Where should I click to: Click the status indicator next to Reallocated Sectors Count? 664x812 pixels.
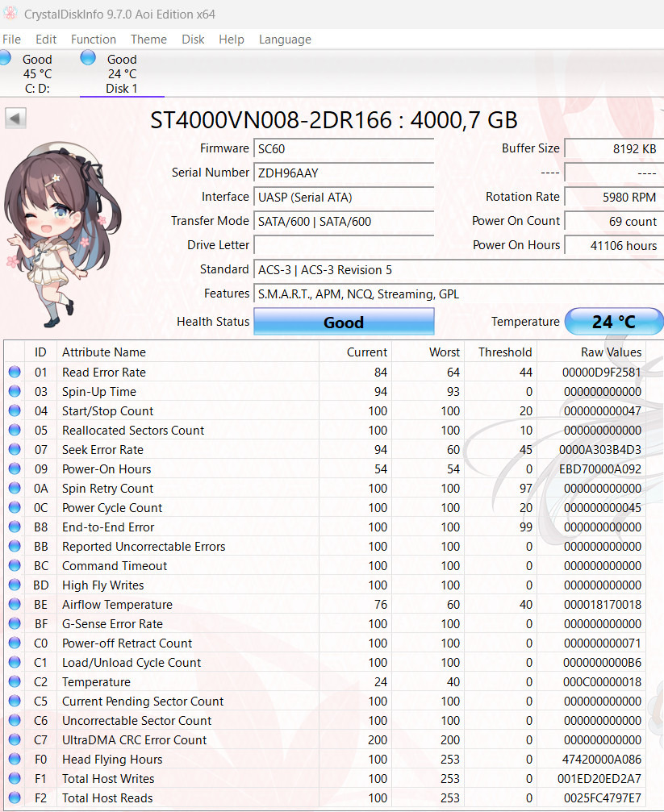tap(14, 430)
